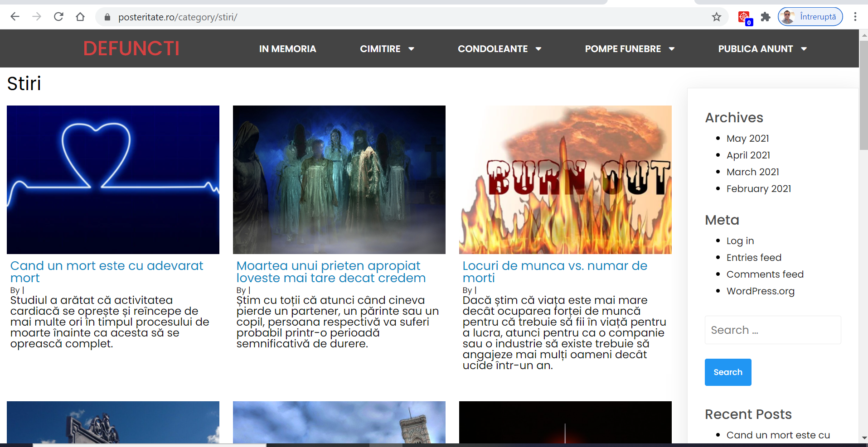868x447 pixels.
Task: Expand the CONDOLEANTE dropdown menu
Action: click(499, 49)
